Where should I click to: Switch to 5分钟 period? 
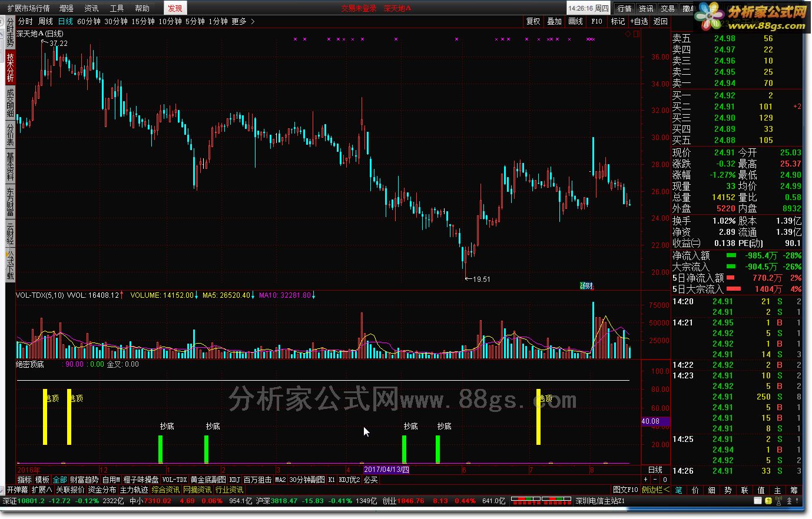pyautogui.click(x=195, y=21)
